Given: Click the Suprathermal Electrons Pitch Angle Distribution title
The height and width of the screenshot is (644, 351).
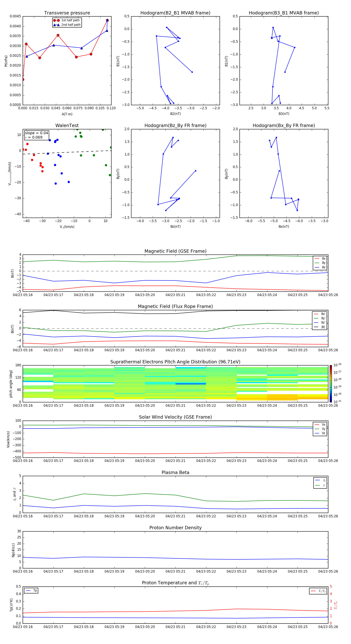Looking at the screenshot, I should pos(175,362).
